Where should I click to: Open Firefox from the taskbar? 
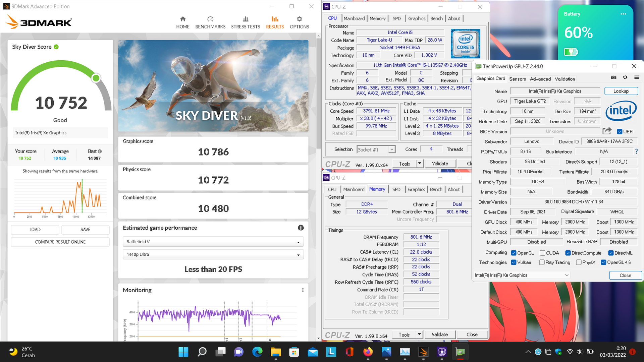tap(368, 352)
